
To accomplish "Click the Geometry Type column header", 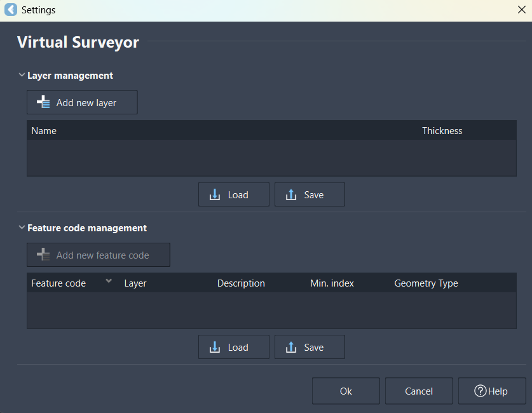I will click(x=426, y=283).
